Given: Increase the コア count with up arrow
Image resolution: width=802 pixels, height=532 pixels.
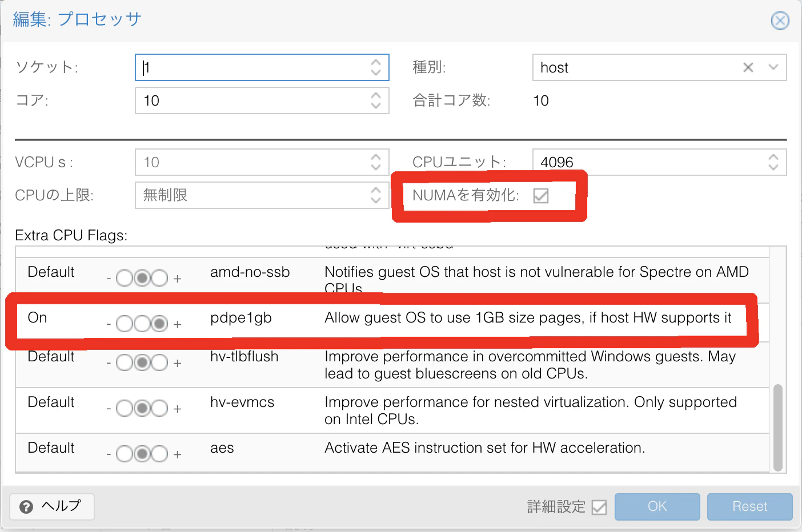Looking at the screenshot, I should click(x=376, y=95).
